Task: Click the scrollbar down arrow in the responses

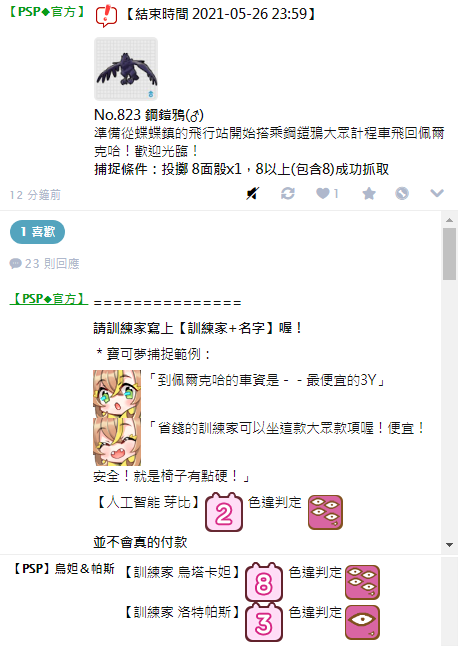Action: click(449, 545)
